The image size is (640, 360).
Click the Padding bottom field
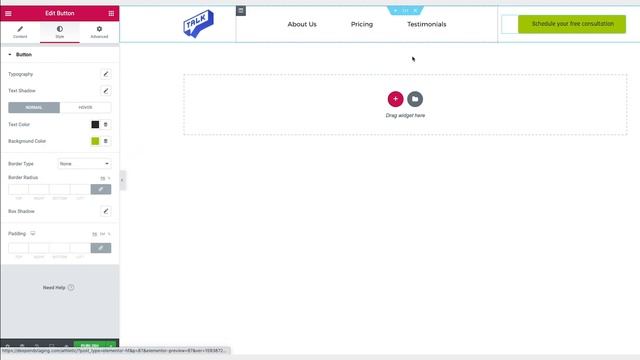tap(60, 248)
